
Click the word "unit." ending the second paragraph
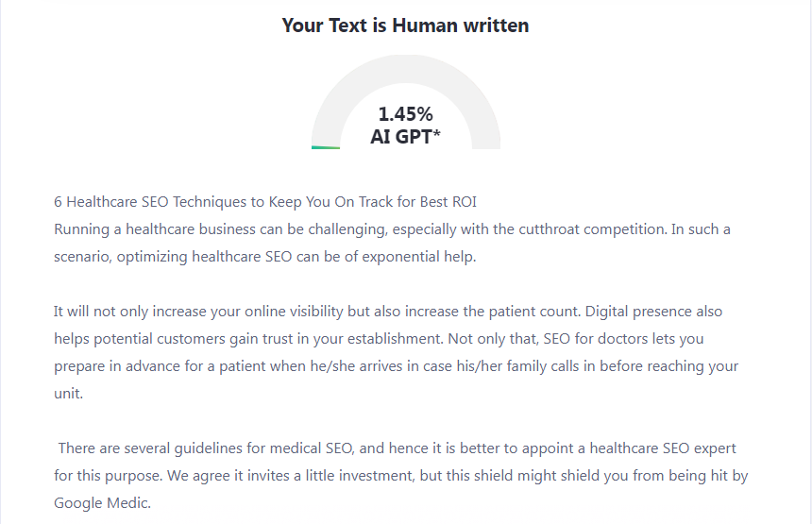pyautogui.click(x=68, y=393)
